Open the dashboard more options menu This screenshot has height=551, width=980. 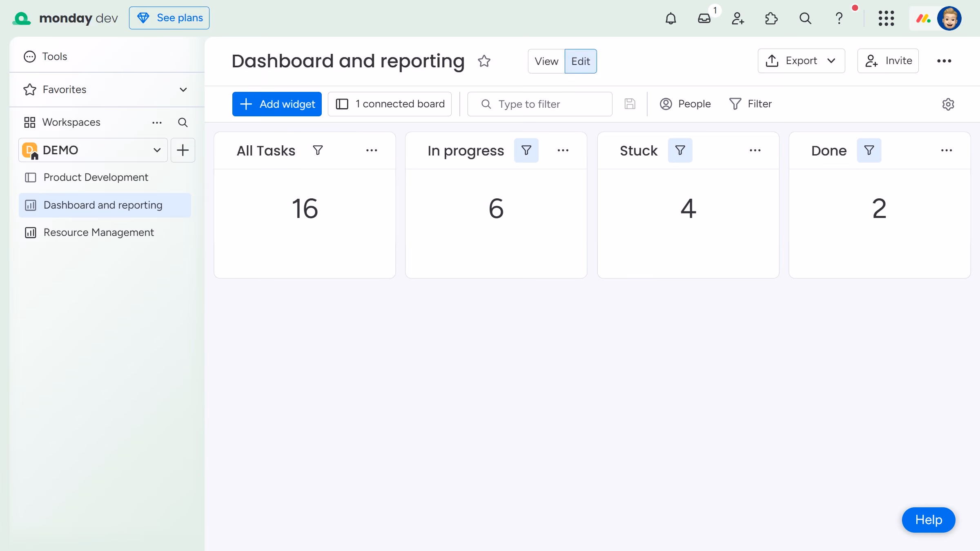pyautogui.click(x=944, y=61)
